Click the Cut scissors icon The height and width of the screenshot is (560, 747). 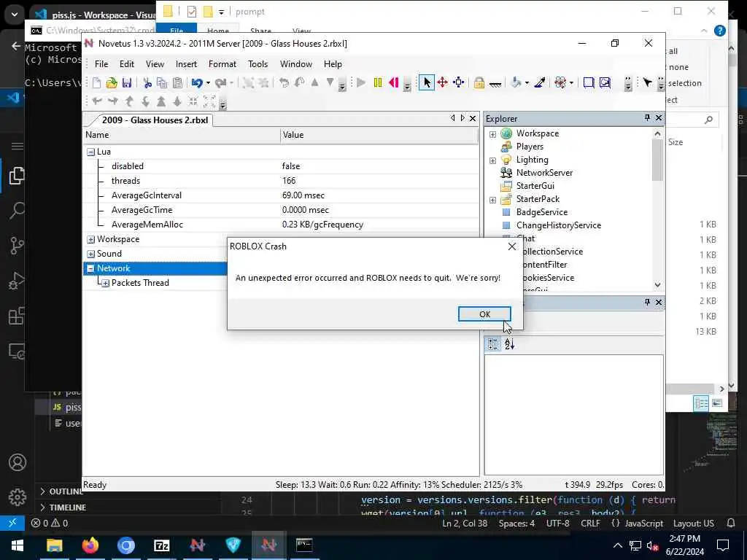[x=147, y=83]
